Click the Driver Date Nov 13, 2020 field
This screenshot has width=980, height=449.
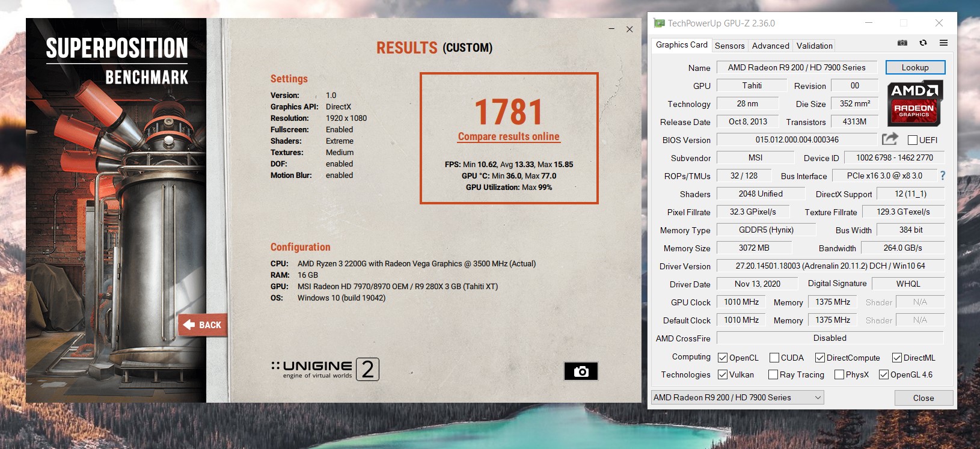[757, 284]
